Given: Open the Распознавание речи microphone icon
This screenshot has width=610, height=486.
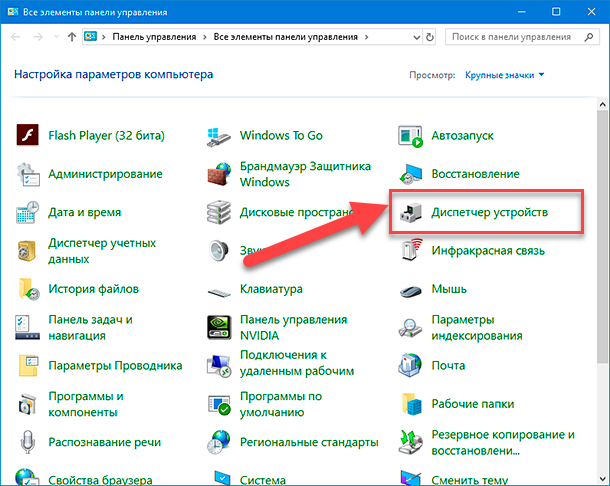Looking at the screenshot, I should click(27, 442).
